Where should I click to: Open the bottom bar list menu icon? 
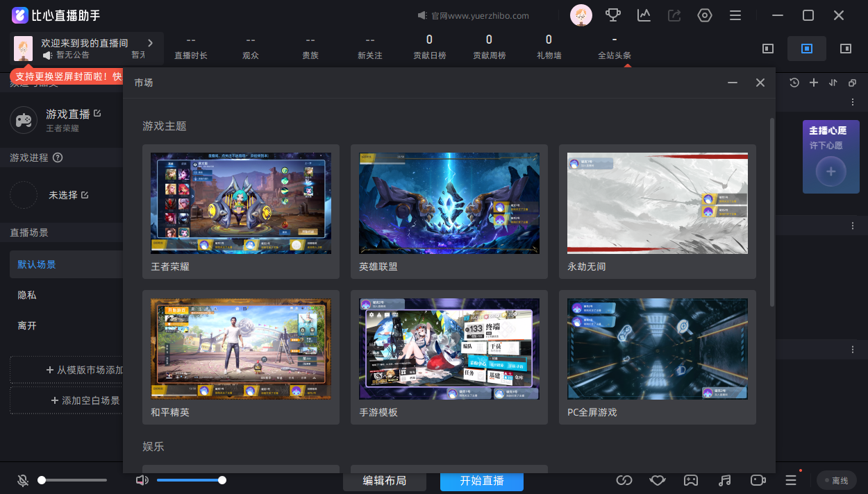tap(791, 480)
